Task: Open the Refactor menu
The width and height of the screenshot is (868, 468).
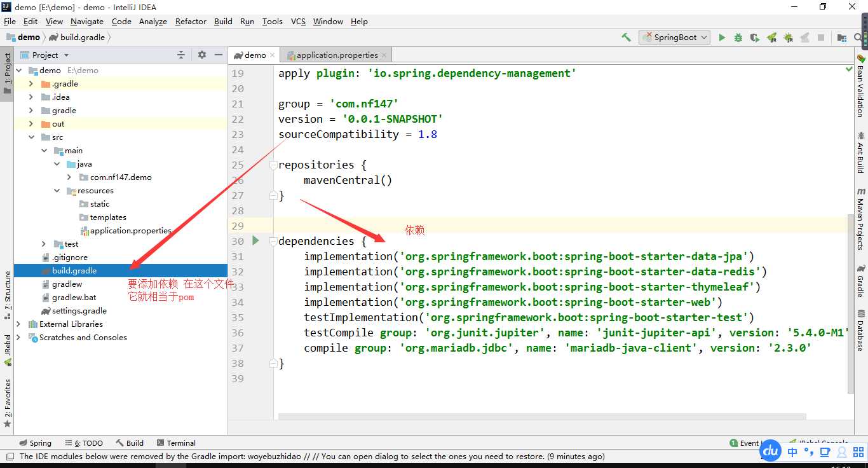Action: point(191,21)
